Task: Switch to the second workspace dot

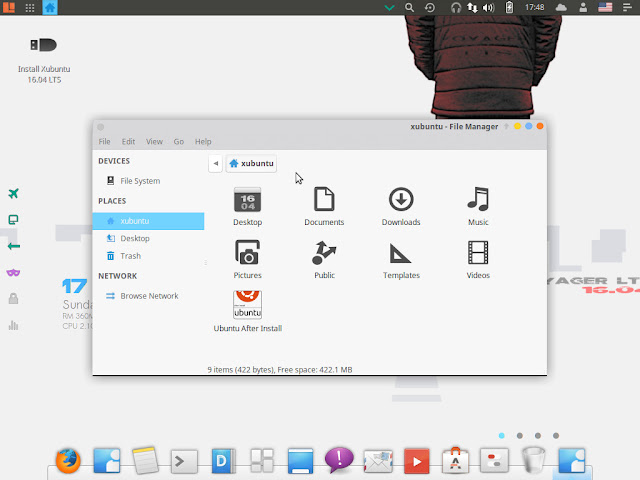Action: 520,436
